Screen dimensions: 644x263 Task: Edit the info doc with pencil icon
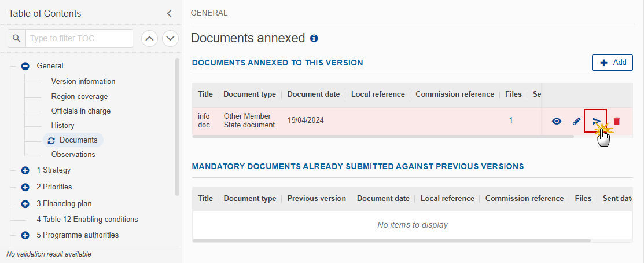pyautogui.click(x=577, y=121)
